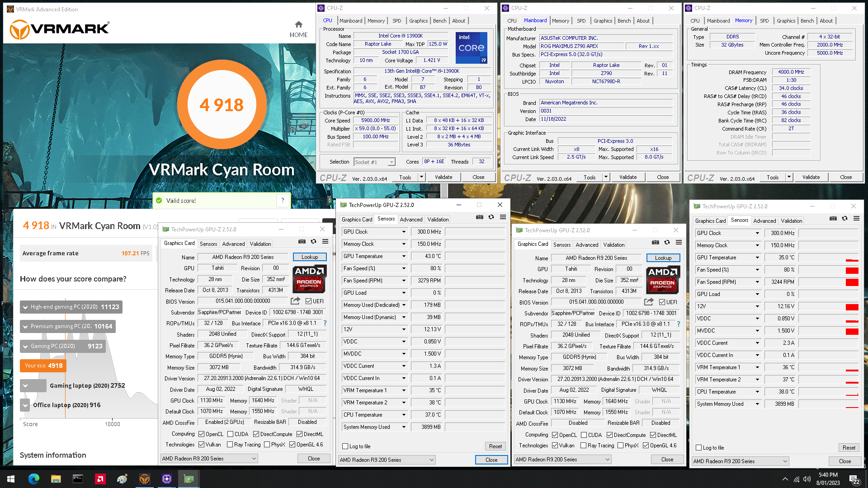
Task: Click GPU Temperature graph in Sensors showing 35.0 °C
Action: pyautogui.click(x=828, y=258)
